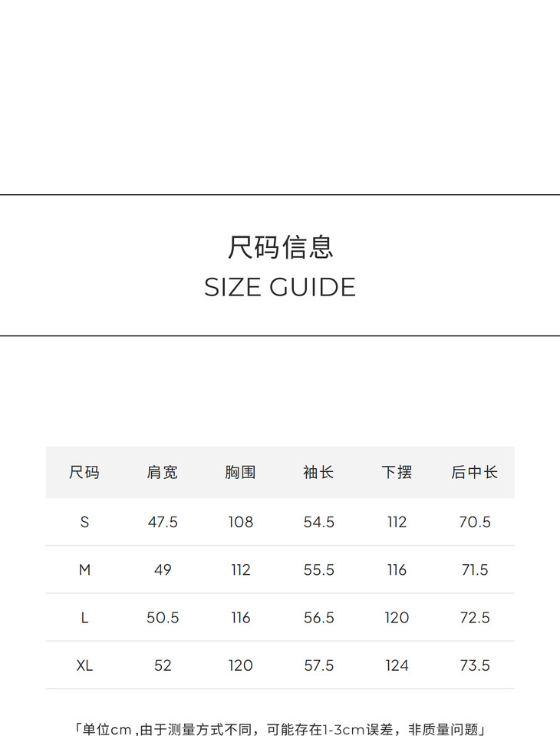Select the shoulder width value 52
Image resolution: width=560 pixels, height=736 pixels.
pyautogui.click(x=163, y=665)
